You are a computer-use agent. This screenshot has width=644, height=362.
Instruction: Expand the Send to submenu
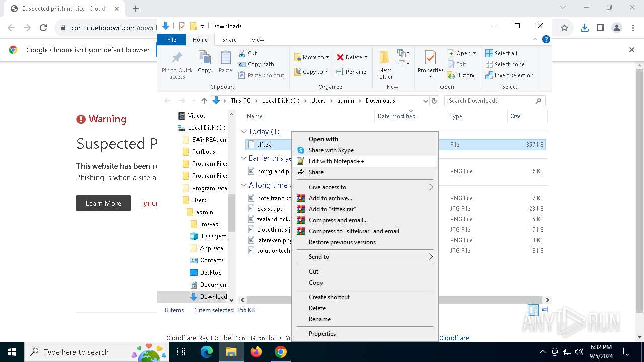pyautogui.click(x=365, y=257)
